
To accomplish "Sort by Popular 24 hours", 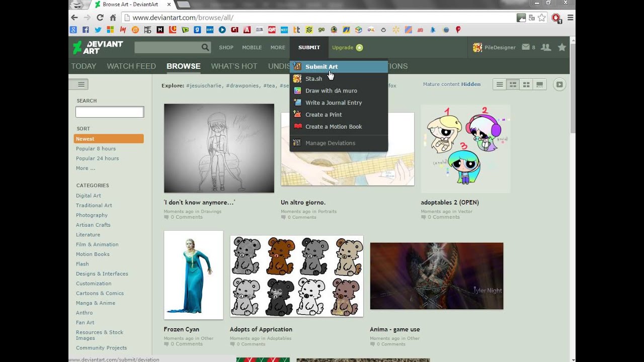I will pos(98,158).
